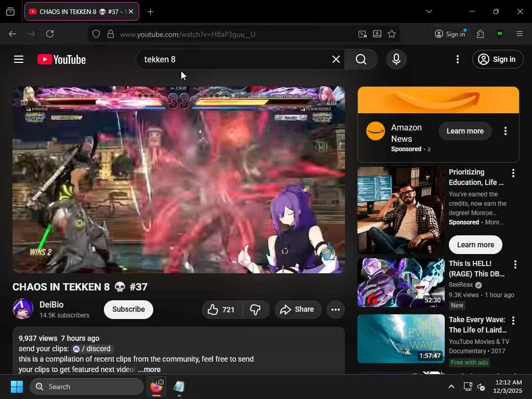Go forward with the browser forward arrow
Viewport: 532px width, 399px height.
31,34
